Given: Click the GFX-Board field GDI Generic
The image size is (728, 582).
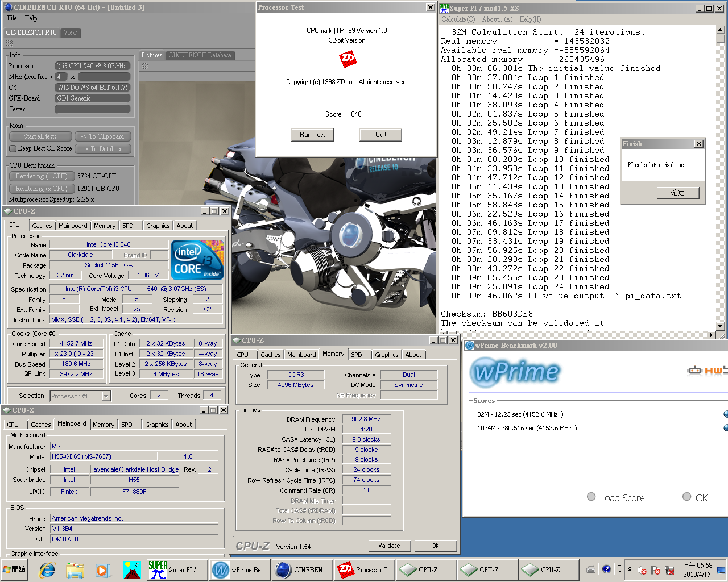Looking at the screenshot, I should click(93, 98).
